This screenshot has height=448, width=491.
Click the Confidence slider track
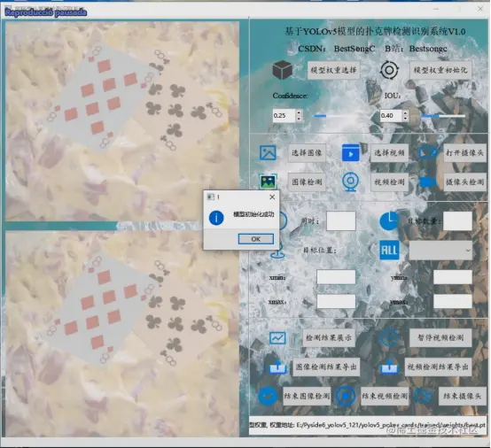336,116
